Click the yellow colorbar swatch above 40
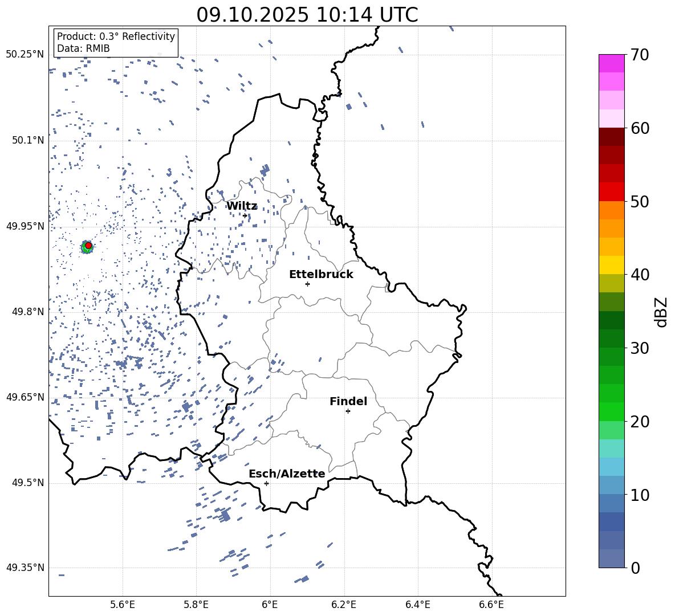This screenshot has height=616, width=675. tap(612, 265)
